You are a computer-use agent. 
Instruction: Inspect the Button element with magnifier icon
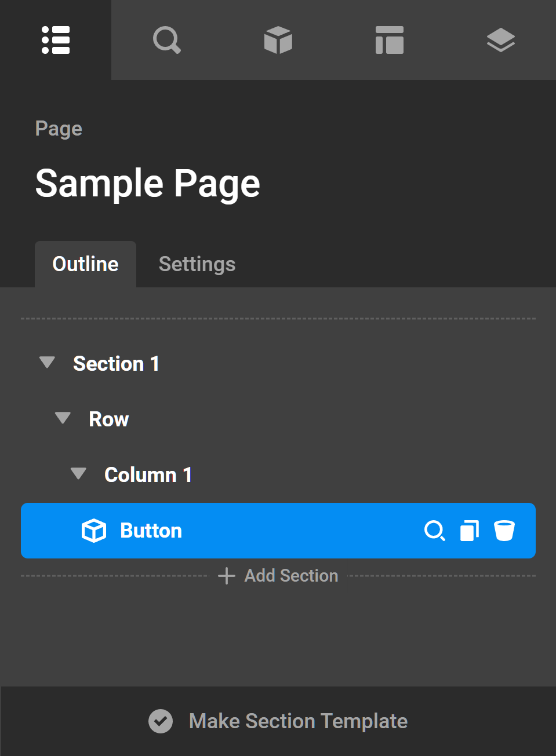point(434,531)
